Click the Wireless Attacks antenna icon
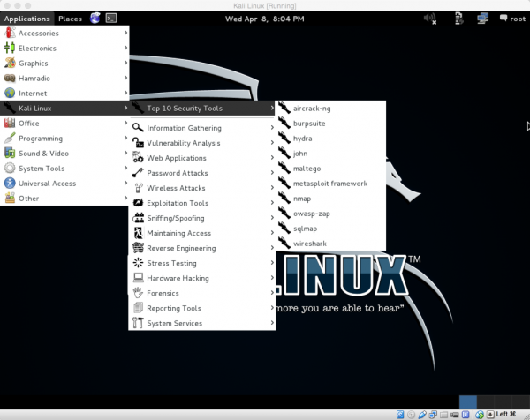This screenshot has height=420, width=530. [x=138, y=188]
